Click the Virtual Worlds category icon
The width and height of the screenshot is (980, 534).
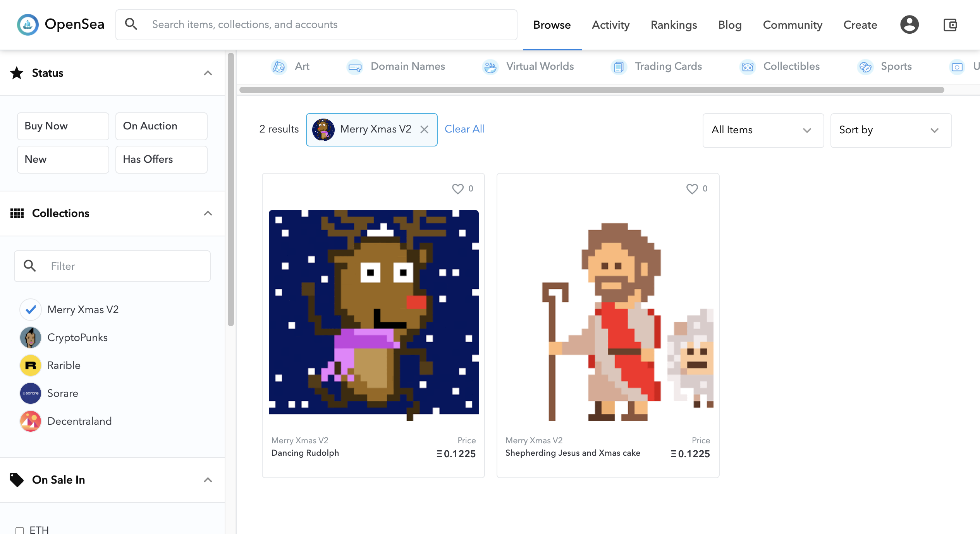(490, 67)
